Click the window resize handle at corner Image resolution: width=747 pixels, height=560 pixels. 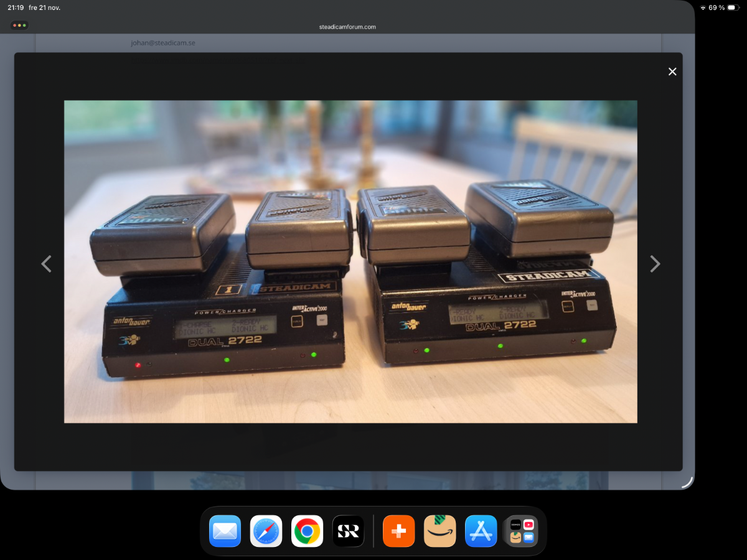[x=688, y=482]
